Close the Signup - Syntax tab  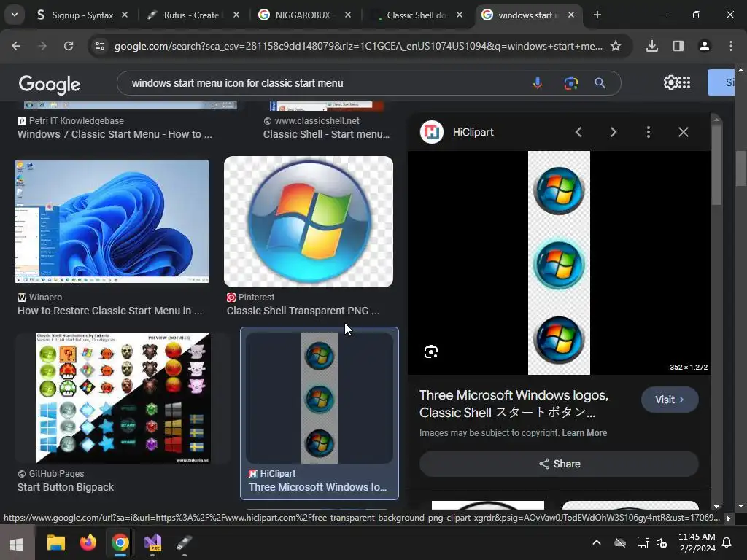tap(125, 15)
